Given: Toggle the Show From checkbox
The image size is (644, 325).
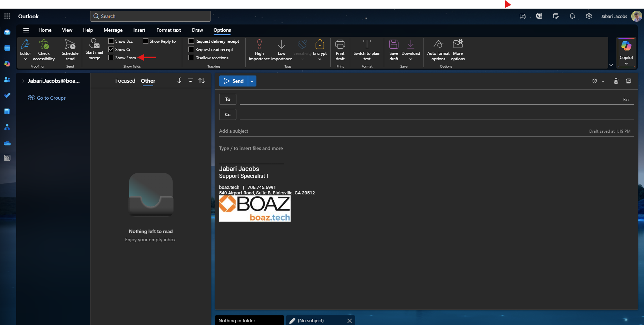Looking at the screenshot, I should (111, 58).
